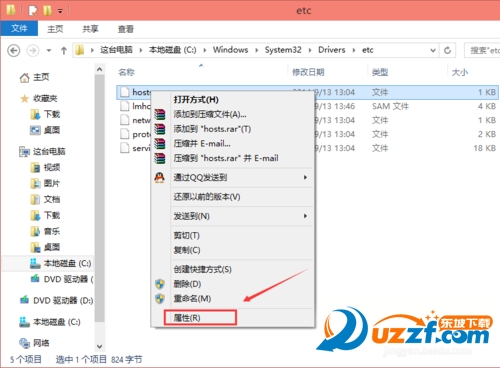Select 本地磁盘 (C:) under 这台电脑

click(x=61, y=263)
